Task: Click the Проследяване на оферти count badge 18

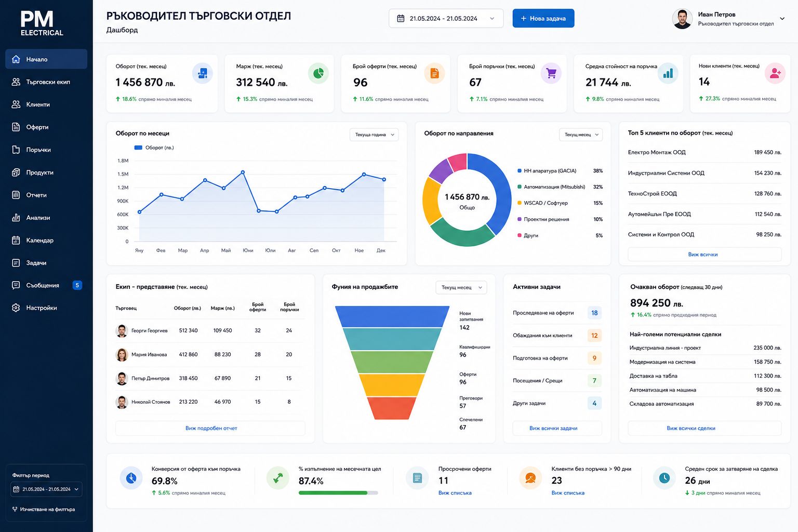Action: coord(594,313)
